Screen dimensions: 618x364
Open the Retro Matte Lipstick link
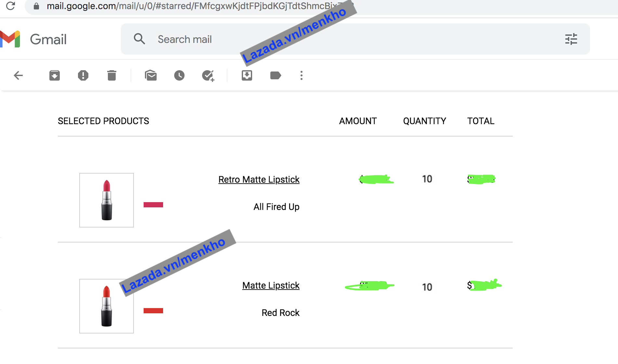(x=259, y=179)
